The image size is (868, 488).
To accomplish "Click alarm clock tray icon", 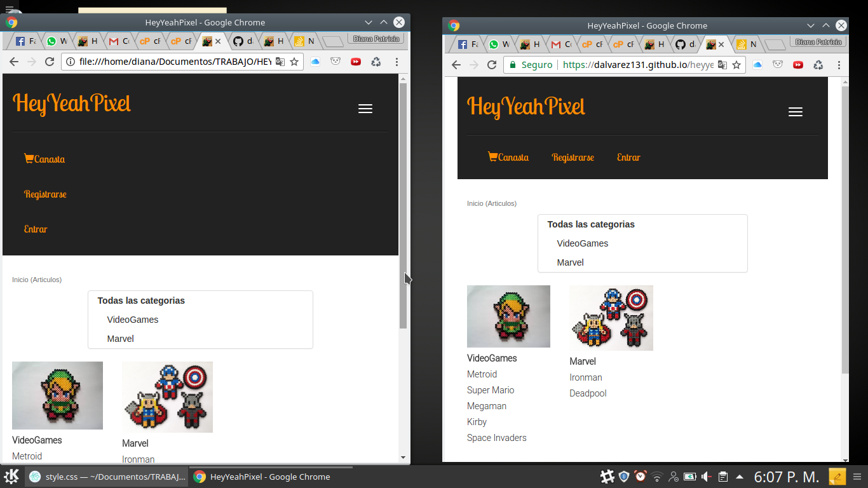I will point(641,477).
